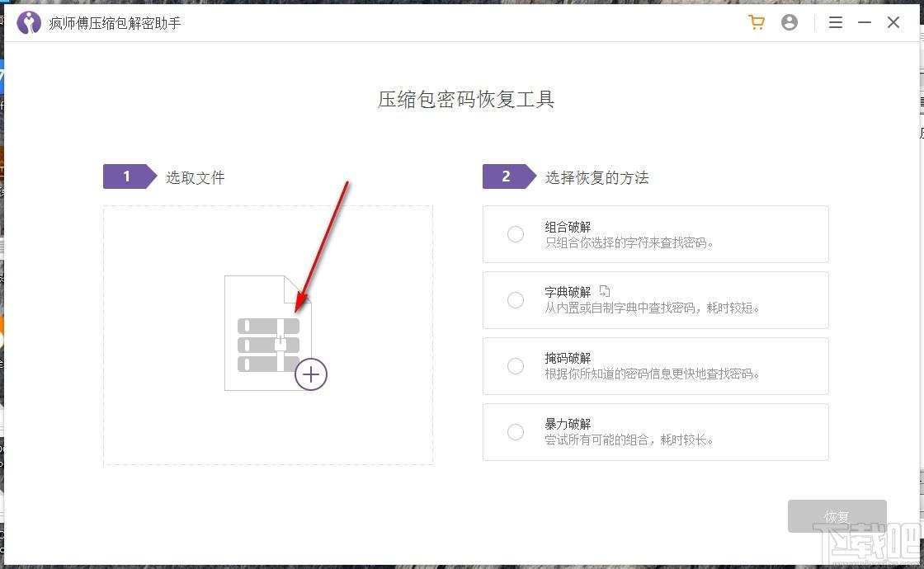Click the plus circle to add file
The width and height of the screenshot is (924, 569).
pos(310,374)
